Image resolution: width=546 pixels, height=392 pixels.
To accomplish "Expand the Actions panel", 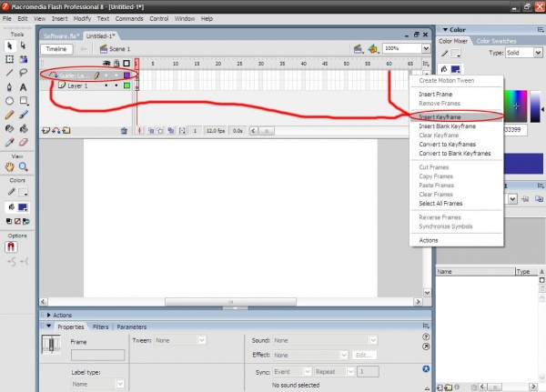I will tap(49, 315).
